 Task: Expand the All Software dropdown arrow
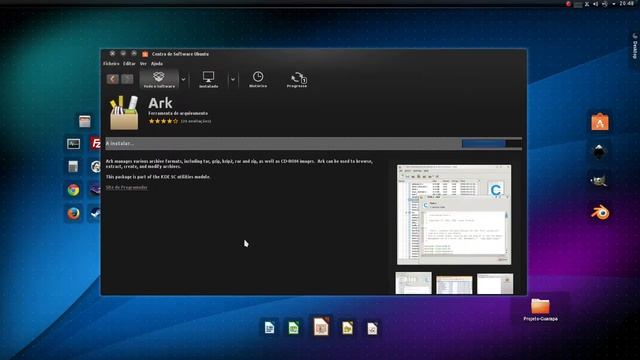183,79
